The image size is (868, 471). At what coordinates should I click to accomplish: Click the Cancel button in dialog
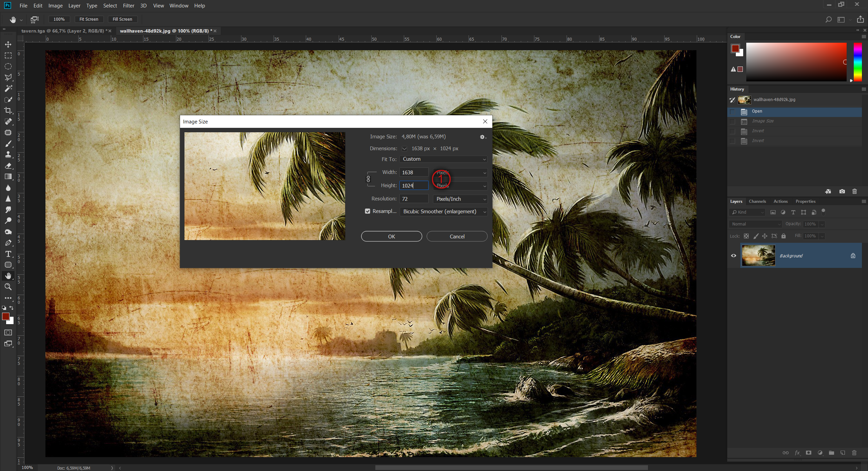[457, 236]
